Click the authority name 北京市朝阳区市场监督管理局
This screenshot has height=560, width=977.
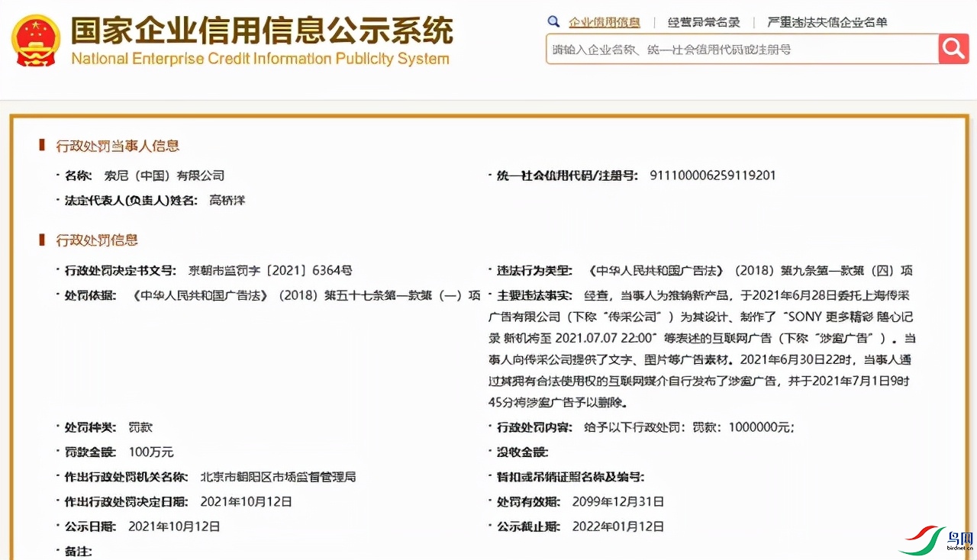278,477
